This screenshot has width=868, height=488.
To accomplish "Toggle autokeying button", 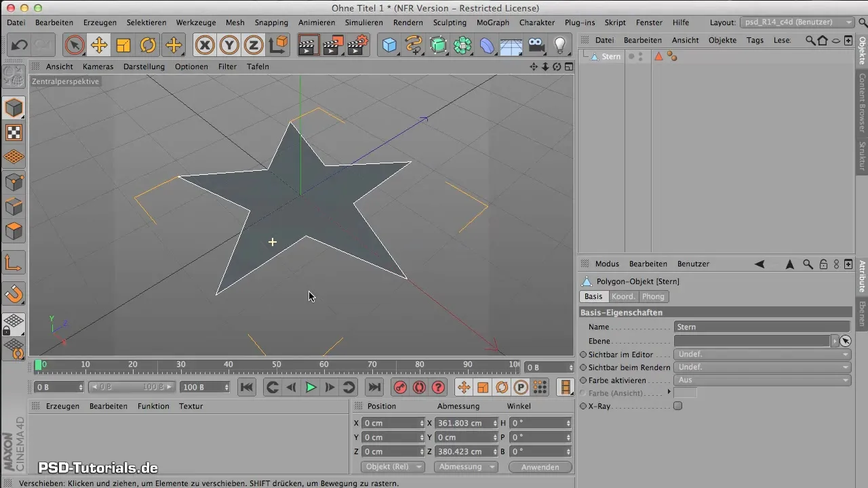I will pos(419,387).
